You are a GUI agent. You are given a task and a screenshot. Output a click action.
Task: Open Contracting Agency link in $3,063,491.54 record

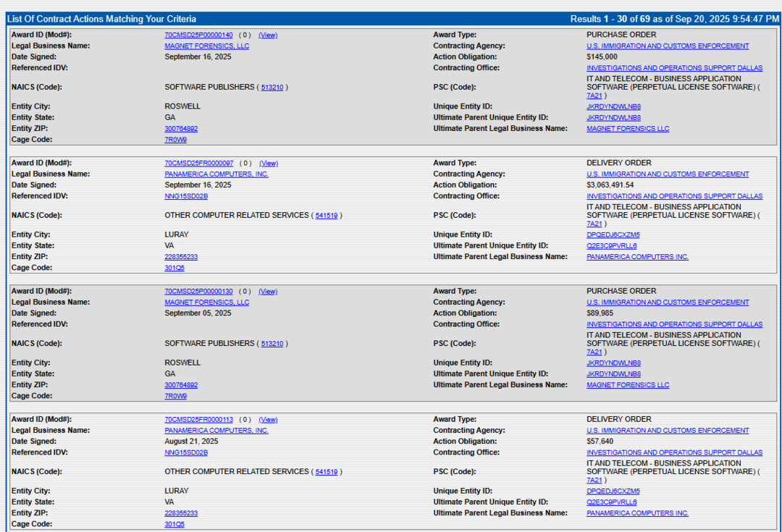pyautogui.click(x=668, y=174)
